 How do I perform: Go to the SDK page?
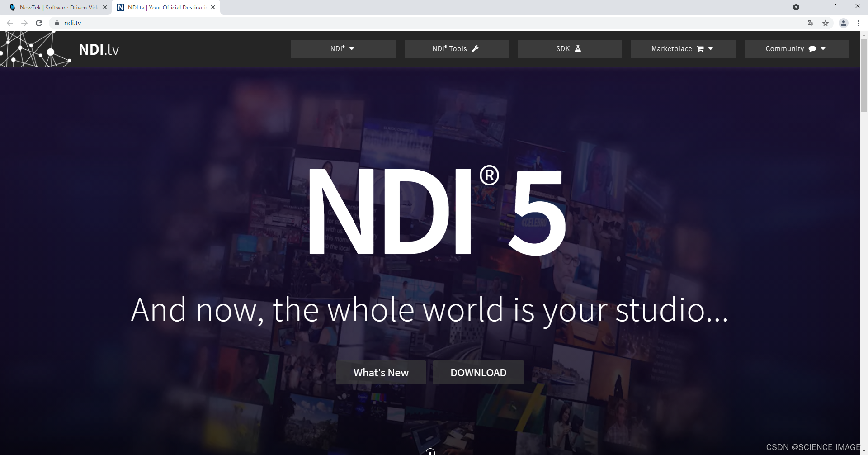tap(570, 49)
